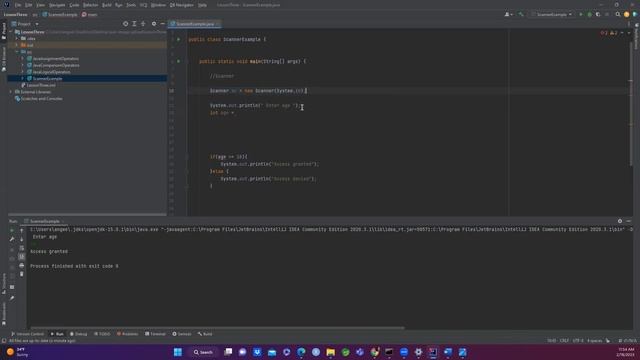The width and height of the screenshot is (640, 360).
Task: Click the Print icon in Run console
Action: tap(22, 265)
